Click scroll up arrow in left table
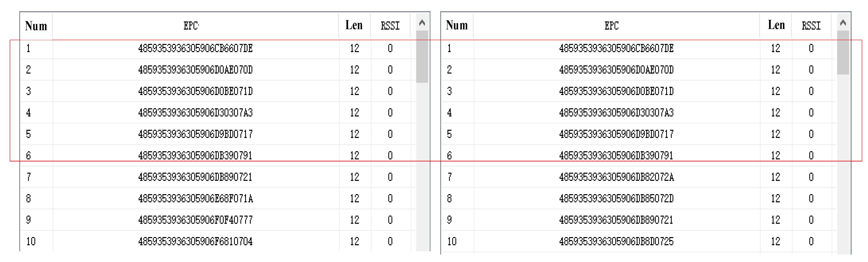The height and width of the screenshot is (262, 868). point(422,23)
